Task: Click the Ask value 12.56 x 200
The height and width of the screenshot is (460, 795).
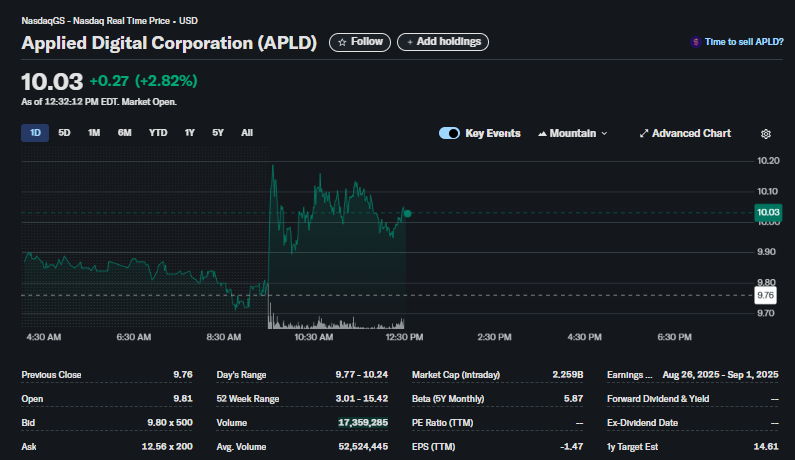Action: (167, 447)
